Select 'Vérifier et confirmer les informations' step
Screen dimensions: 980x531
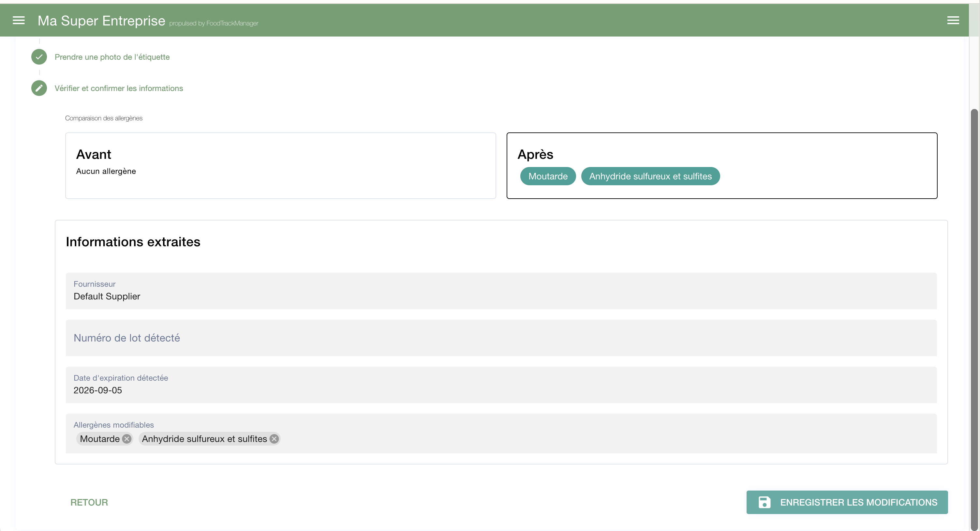point(119,88)
